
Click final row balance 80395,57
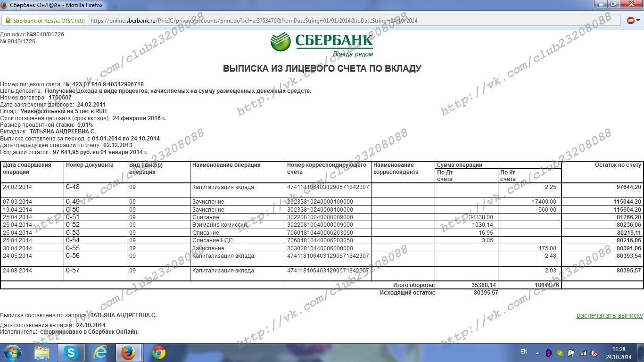coord(629,271)
